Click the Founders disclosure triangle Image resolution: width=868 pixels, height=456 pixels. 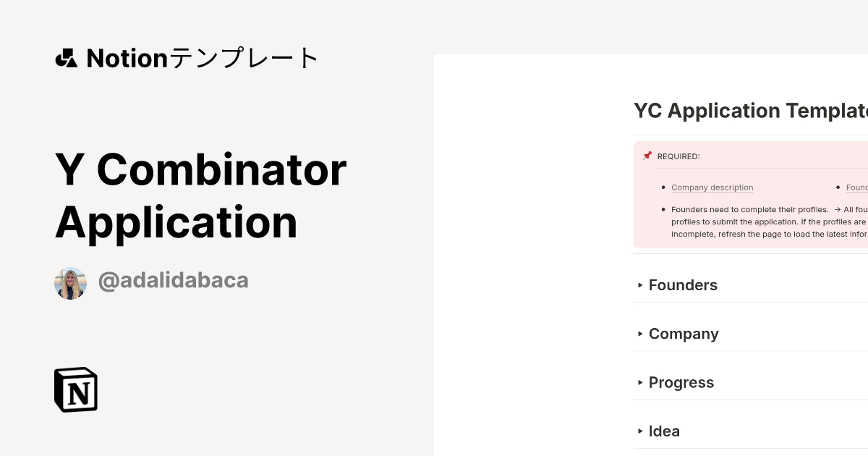[x=639, y=285]
